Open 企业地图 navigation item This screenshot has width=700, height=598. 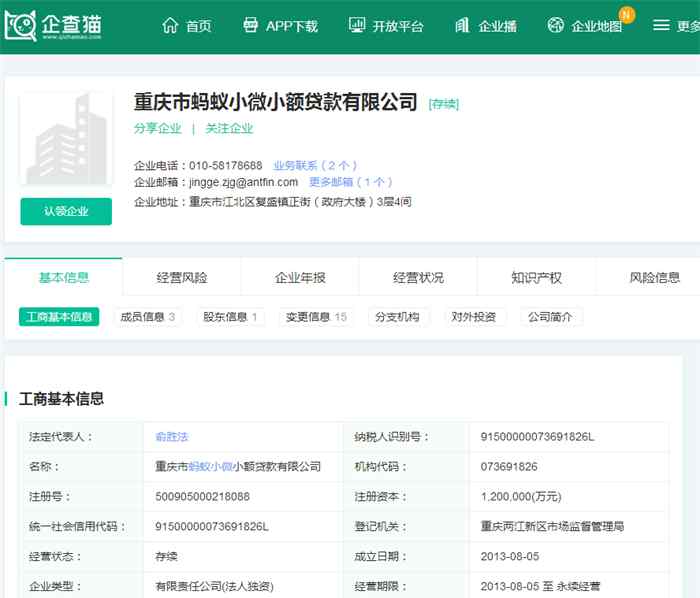(596, 26)
